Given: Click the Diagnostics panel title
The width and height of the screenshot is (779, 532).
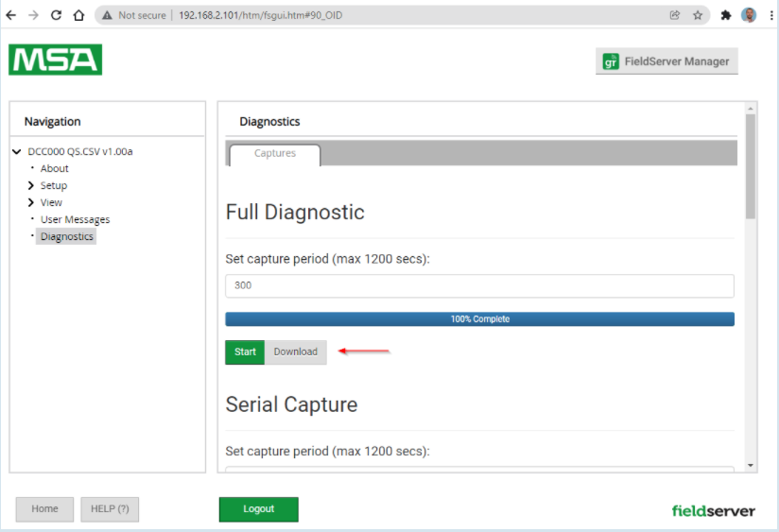Looking at the screenshot, I should [269, 122].
